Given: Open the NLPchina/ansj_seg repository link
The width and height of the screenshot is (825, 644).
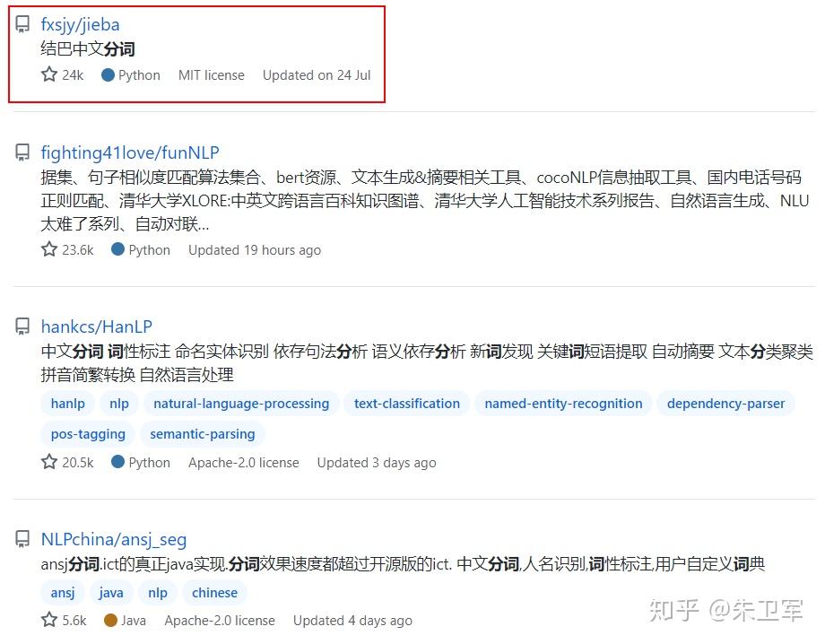Looking at the screenshot, I should coord(114,539).
